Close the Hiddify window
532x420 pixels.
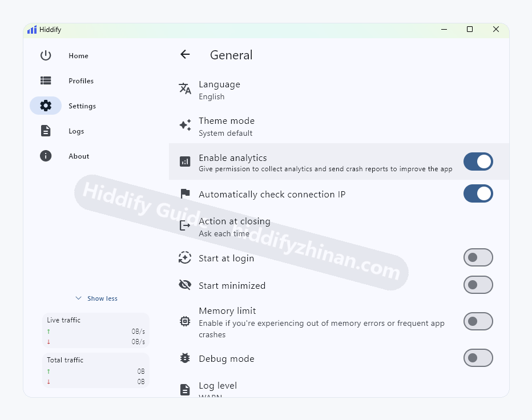coord(495,29)
